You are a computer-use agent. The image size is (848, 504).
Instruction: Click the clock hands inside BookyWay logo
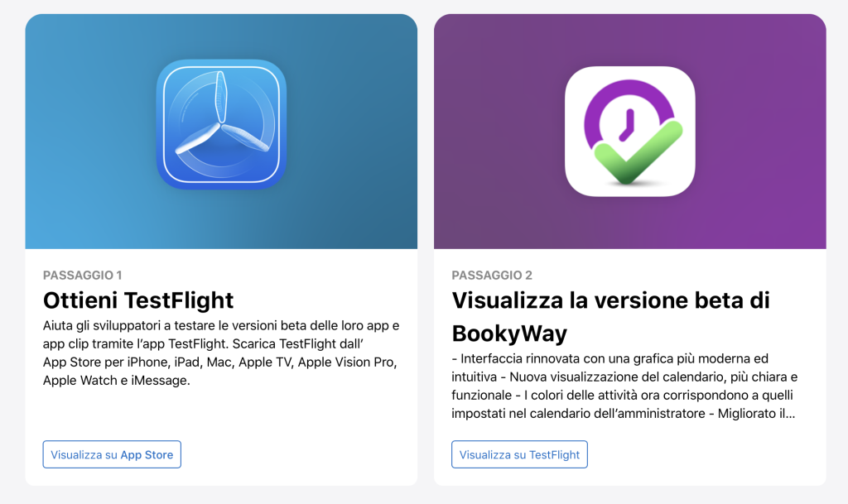point(628,125)
